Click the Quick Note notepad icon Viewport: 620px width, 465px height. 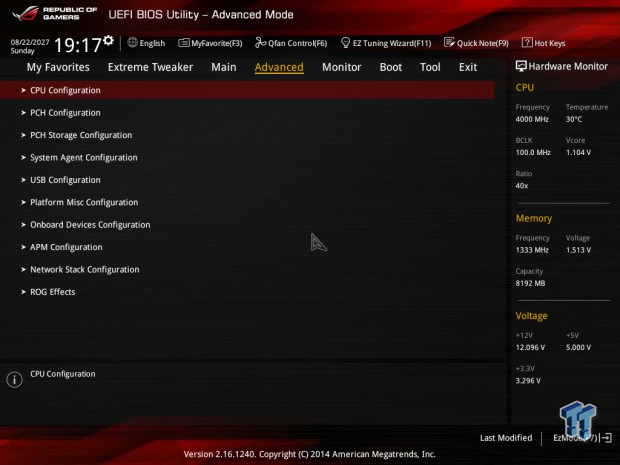tap(449, 42)
